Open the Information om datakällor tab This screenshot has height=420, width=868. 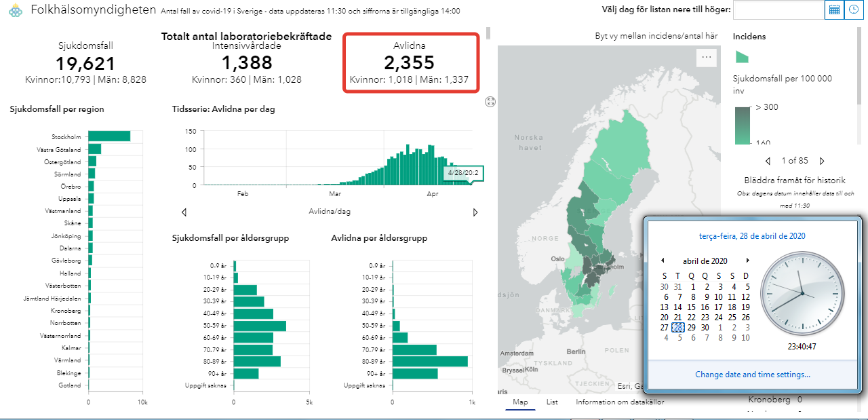coord(620,402)
